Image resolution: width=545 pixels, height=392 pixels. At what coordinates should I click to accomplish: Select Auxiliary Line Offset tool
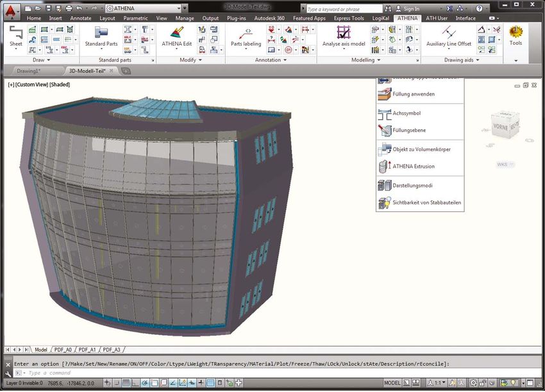(448, 33)
